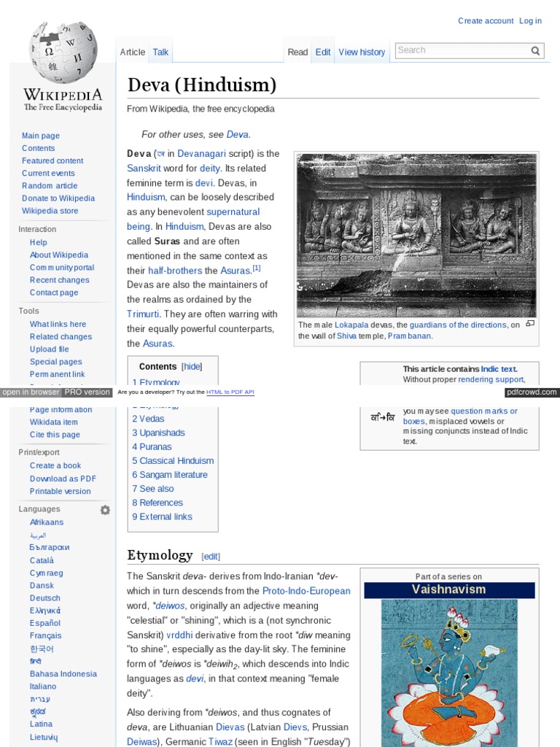View Recent changes link
Image resolution: width=560 pixels, height=747 pixels.
pyautogui.click(x=60, y=279)
